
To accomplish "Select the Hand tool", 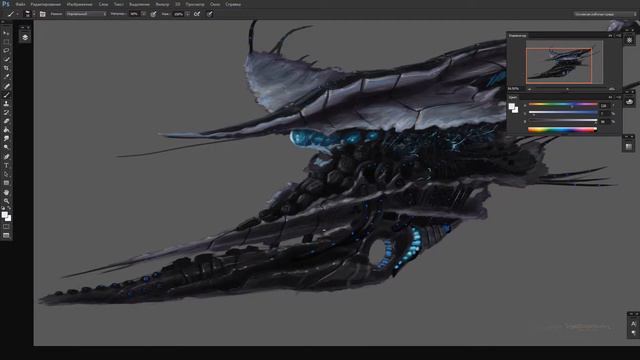I will pos(6,192).
